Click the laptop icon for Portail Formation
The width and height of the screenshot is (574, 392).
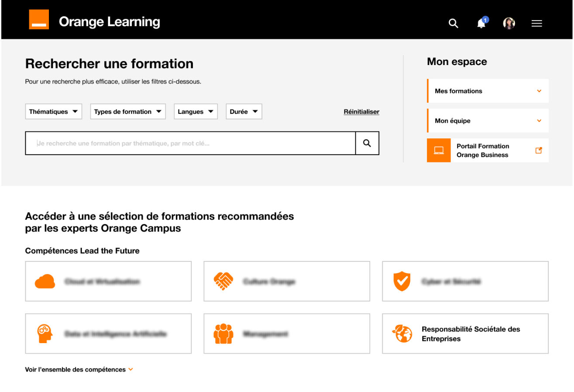tap(439, 150)
